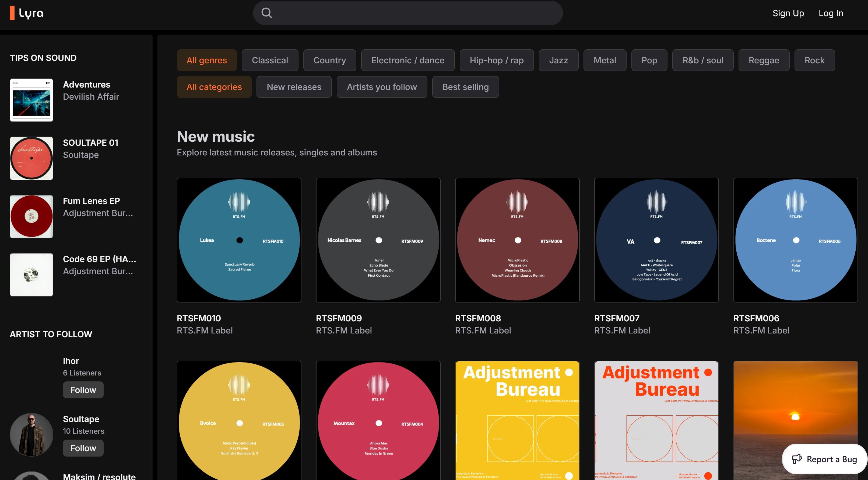The height and width of the screenshot is (480, 868).
Task: Click RTSFM010 release title
Action: point(199,318)
